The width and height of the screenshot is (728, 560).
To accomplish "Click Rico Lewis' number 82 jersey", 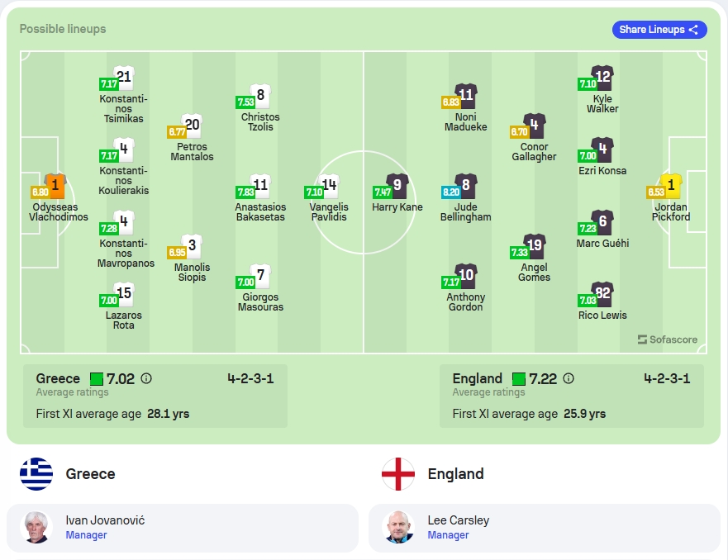I will [x=602, y=294].
